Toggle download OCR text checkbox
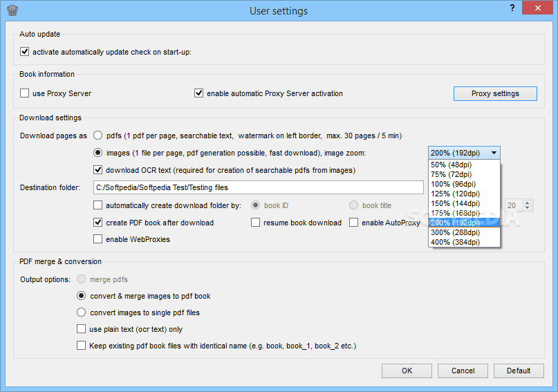This screenshot has width=558, height=392. (98, 169)
